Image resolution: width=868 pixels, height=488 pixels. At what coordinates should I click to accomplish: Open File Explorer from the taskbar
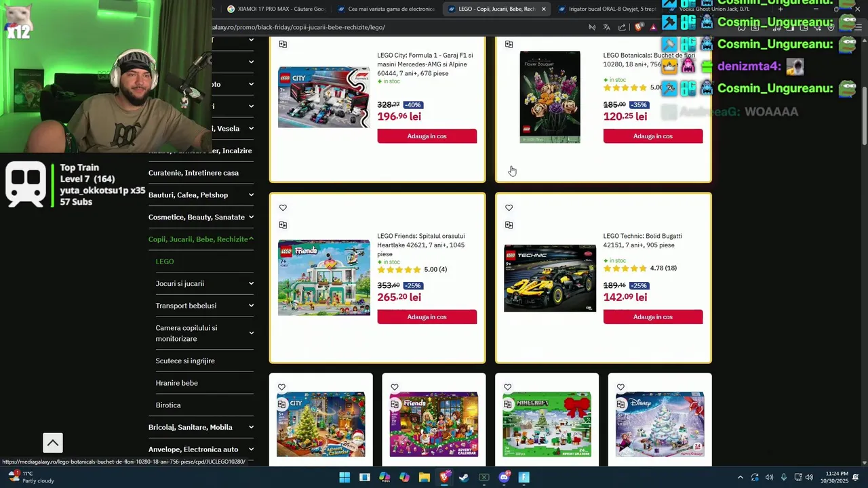(425, 477)
